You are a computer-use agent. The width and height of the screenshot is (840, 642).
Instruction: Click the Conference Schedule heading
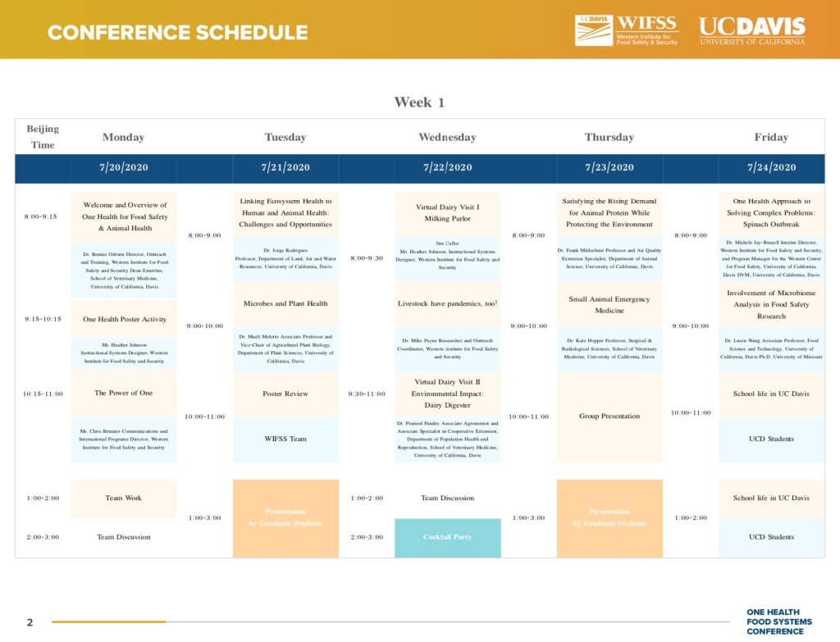177,33
